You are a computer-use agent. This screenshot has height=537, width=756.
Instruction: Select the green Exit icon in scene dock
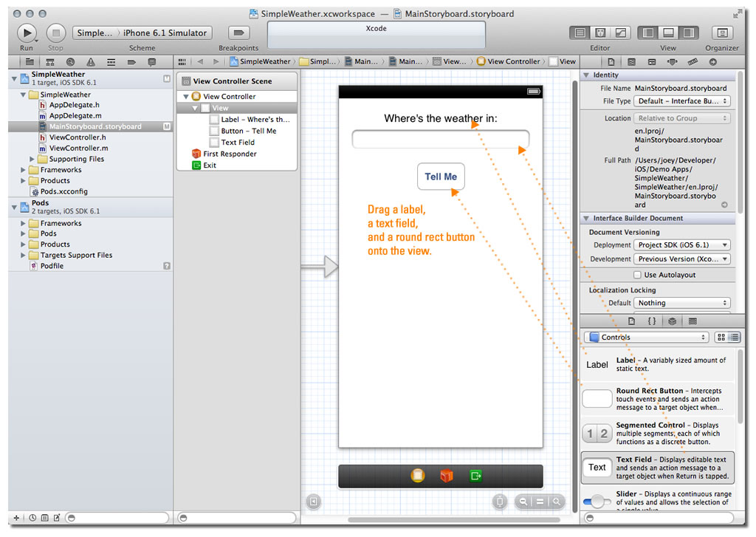[475, 476]
